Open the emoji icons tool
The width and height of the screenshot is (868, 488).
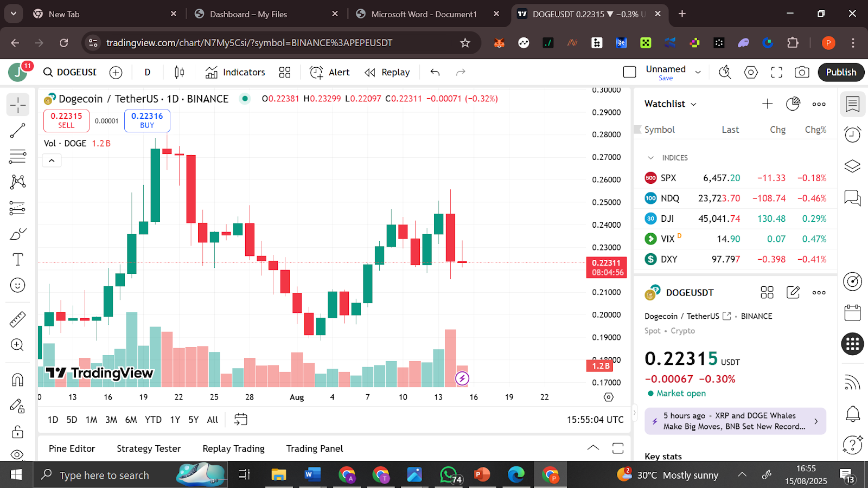click(18, 285)
